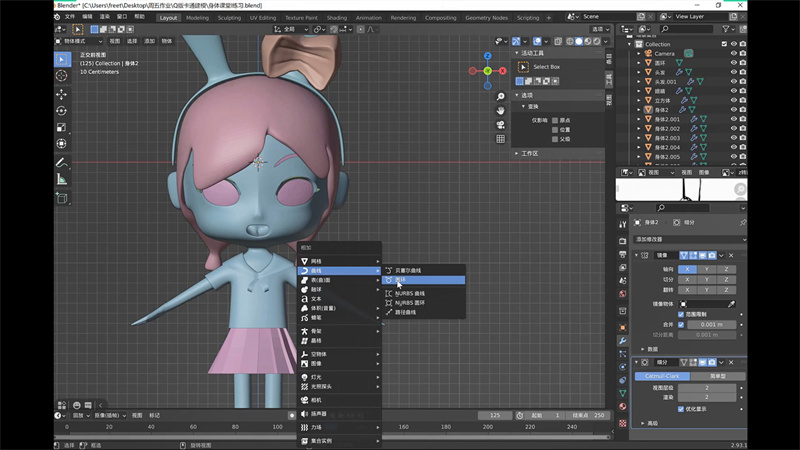Switch to the Shading workspace tab
800x450 pixels.
pyautogui.click(x=336, y=17)
